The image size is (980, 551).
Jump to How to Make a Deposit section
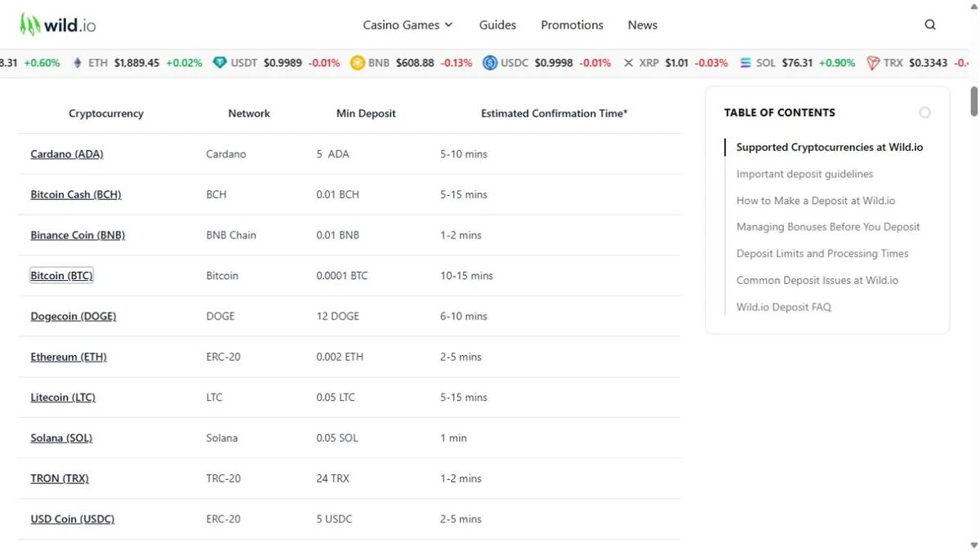coord(816,201)
